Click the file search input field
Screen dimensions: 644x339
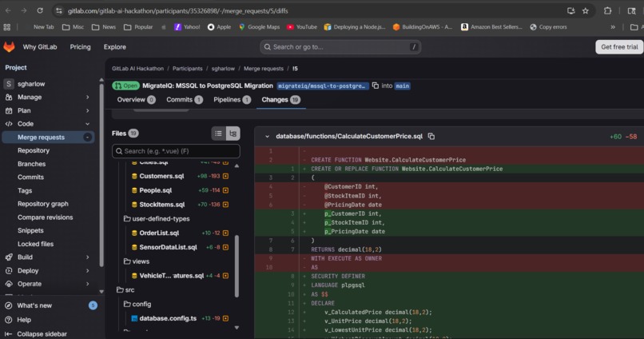coord(176,151)
